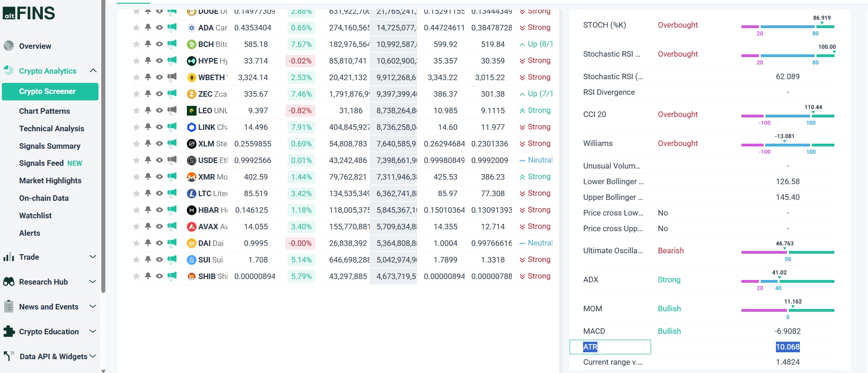Expand Crypto Education menu

(93, 332)
